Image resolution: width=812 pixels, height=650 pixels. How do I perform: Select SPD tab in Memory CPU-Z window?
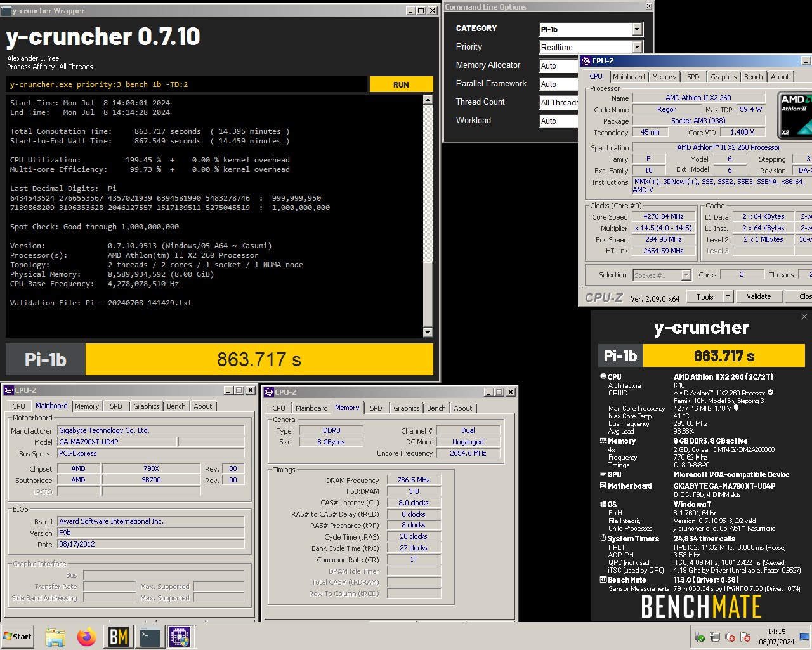tap(376, 408)
